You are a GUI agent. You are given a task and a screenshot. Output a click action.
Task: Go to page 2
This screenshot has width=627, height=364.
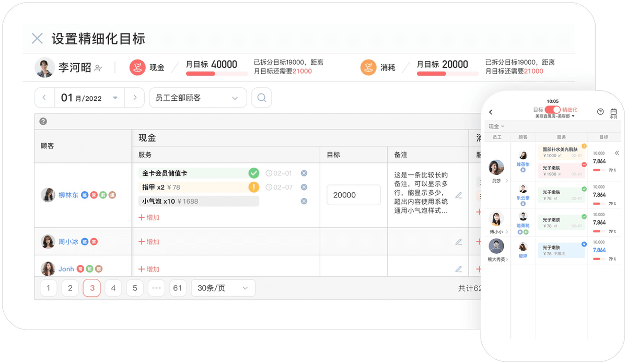point(70,288)
